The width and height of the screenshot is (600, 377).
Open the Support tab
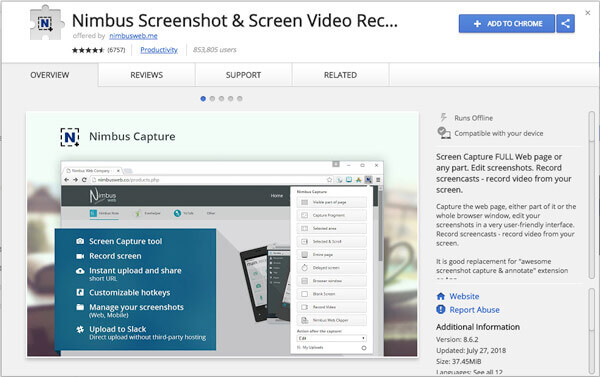[x=243, y=75]
